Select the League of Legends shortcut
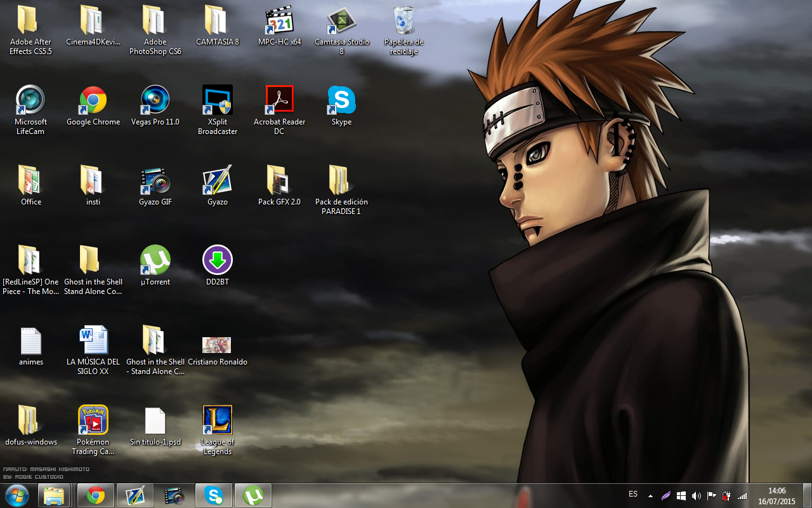 click(x=217, y=430)
